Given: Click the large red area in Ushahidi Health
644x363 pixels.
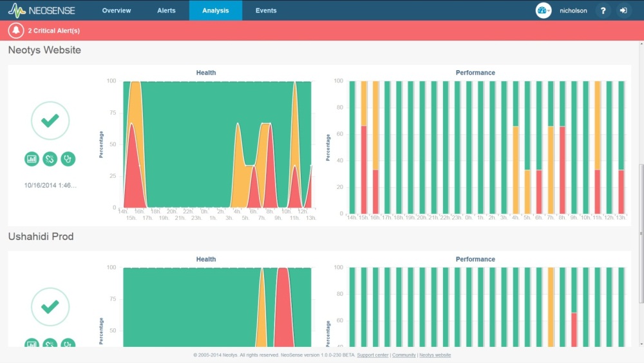Looking at the screenshot, I should tap(283, 308).
